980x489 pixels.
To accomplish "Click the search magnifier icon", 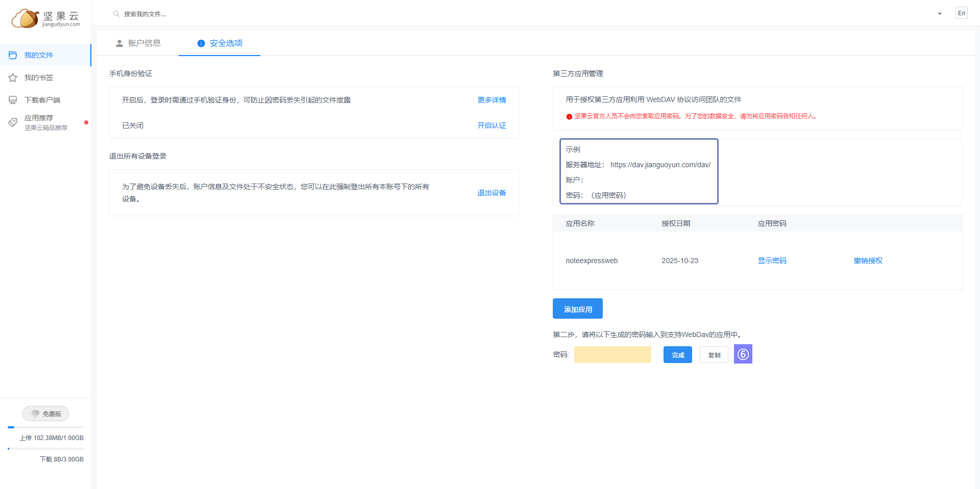I will 116,14.
